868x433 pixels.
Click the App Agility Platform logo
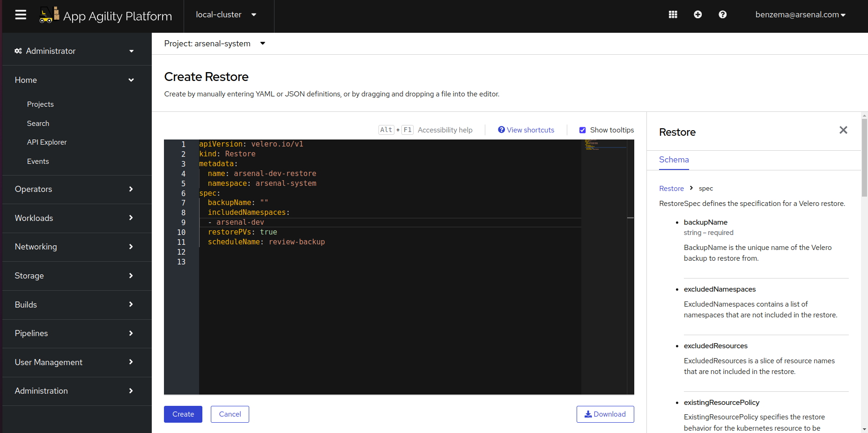coord(49,15)
